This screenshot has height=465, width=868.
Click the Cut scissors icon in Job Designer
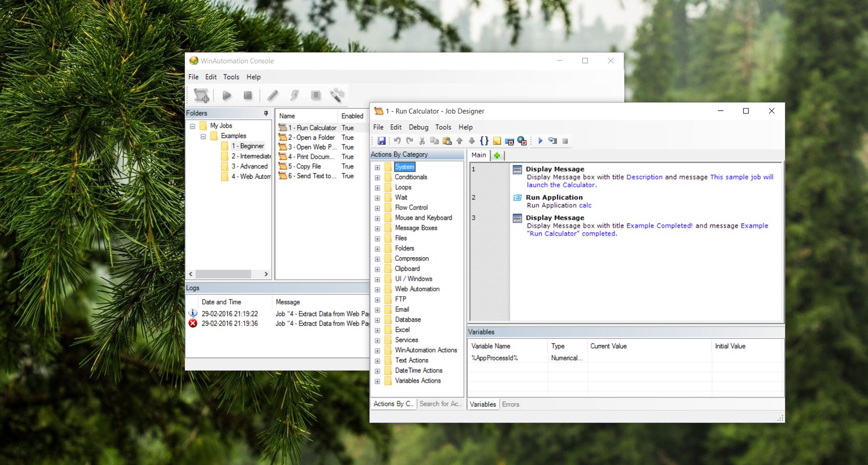coord(422,141)
